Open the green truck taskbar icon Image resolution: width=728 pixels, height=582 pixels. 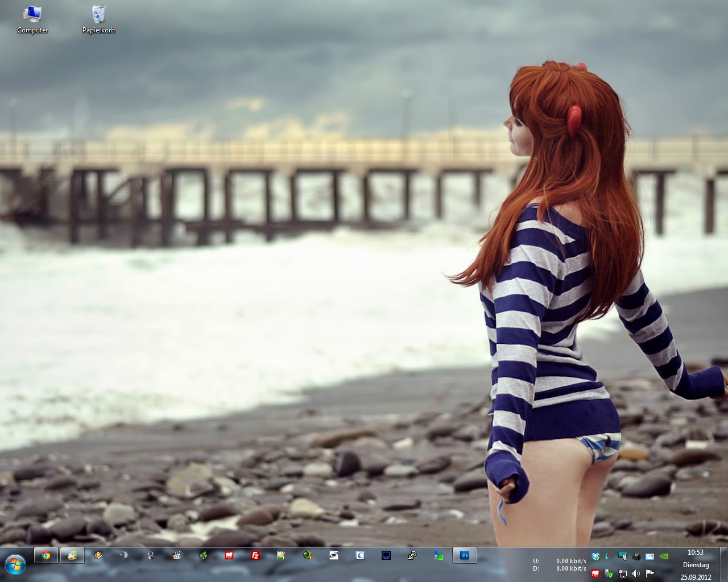point(203,555)
